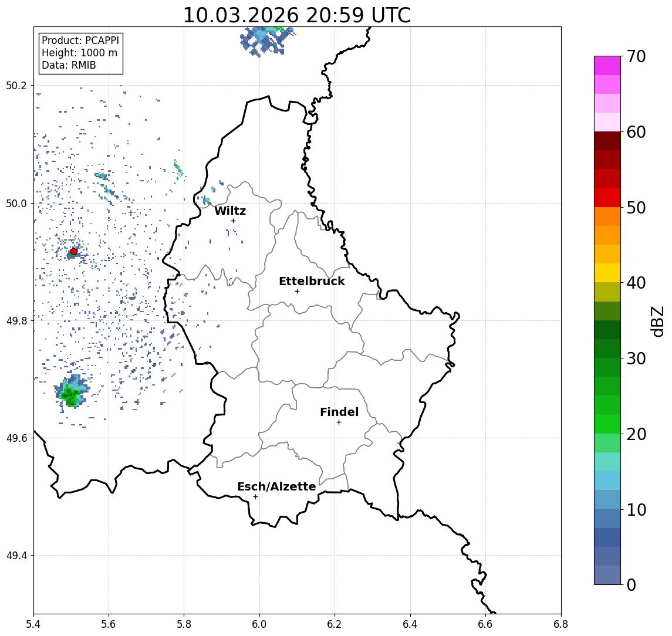The image size is (672, 636).
Task: Click the Product: PCAPPI info box
Action: click(x=80, y=53)
